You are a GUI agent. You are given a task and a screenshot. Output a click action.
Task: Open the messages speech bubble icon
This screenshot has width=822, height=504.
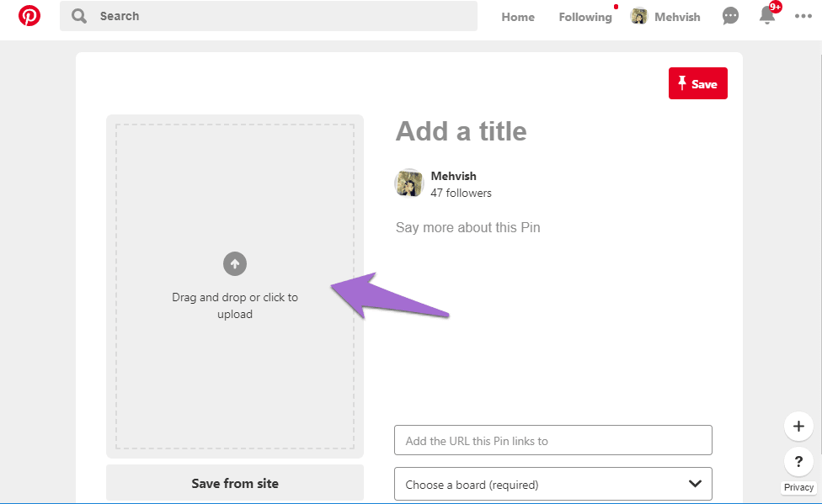[x=730, y=16]
